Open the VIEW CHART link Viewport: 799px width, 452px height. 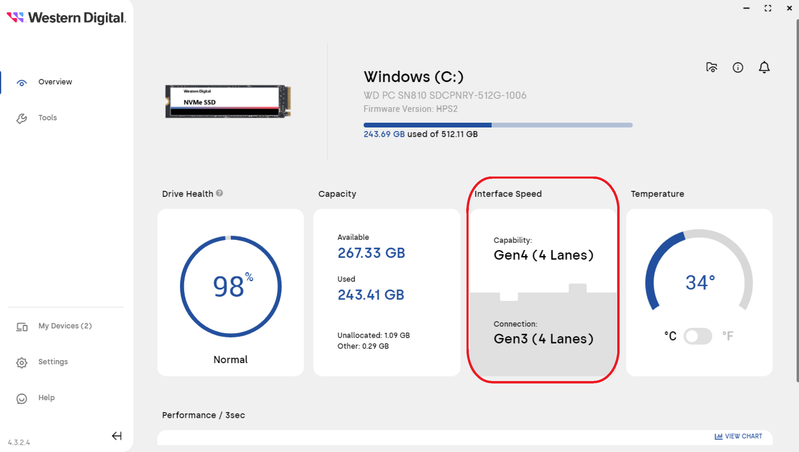[x=738, y=436]
